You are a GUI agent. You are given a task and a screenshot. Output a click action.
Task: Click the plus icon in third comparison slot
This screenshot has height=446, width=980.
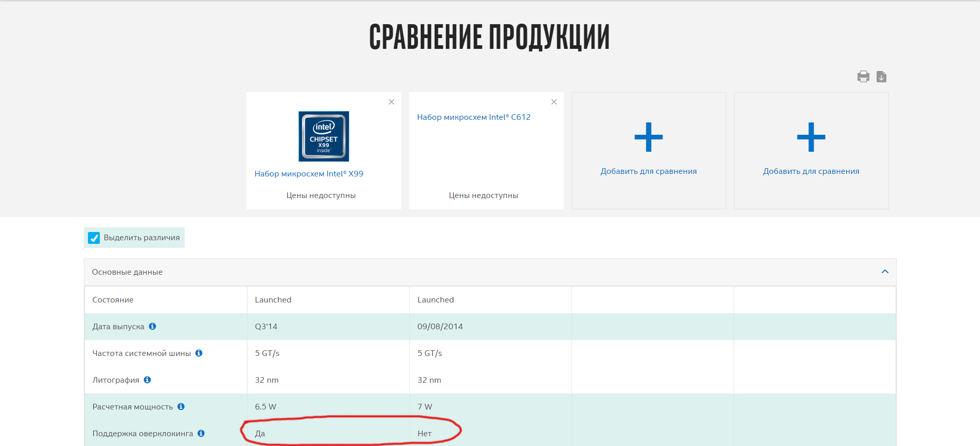pyautogui.click(x=649, y=137)
